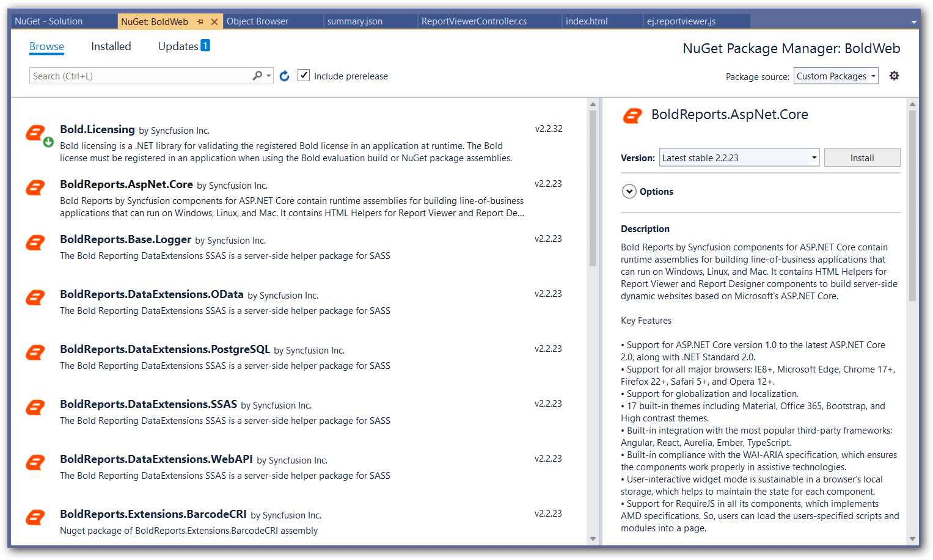Click the package list scroll down arrow
The width and height of the screenshot is (933, 560).
tap(593, 539)
